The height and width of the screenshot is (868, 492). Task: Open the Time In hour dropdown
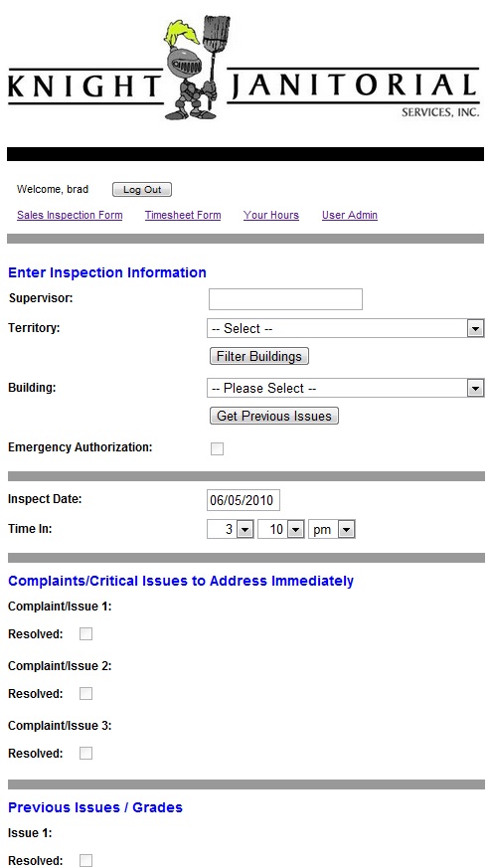tap(231, 529)
